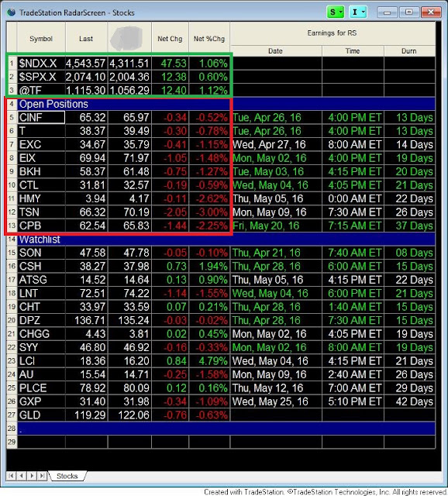Select the DPZ symbol cell

(41, 320)
